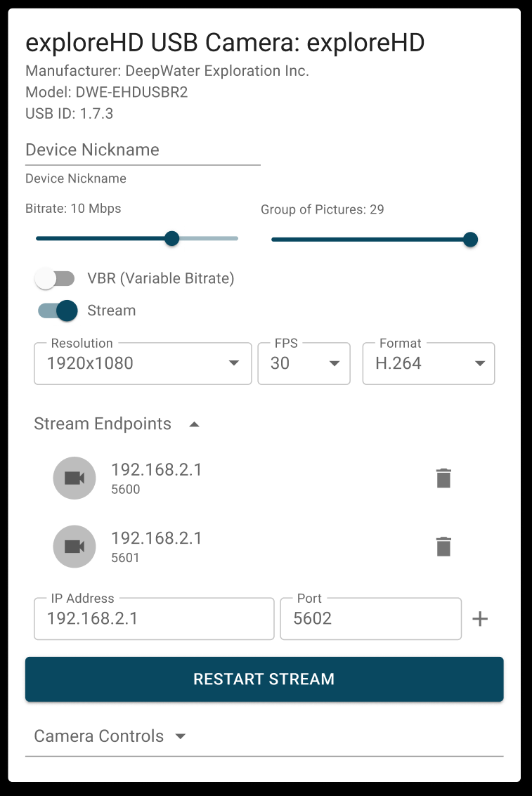Collapse the Stream Endpoints section
532x796 pixels.
pyautogui.click(x=194, y=424)
